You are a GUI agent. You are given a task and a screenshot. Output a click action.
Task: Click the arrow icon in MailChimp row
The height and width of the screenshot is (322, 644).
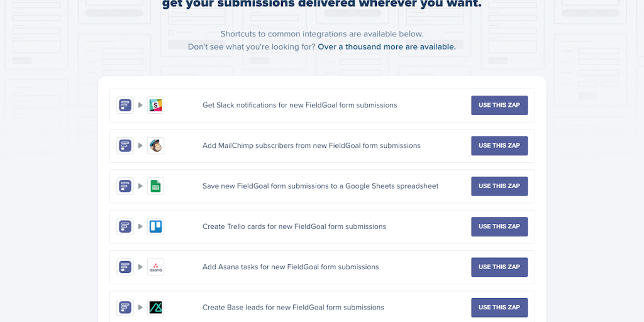point(140,145)
